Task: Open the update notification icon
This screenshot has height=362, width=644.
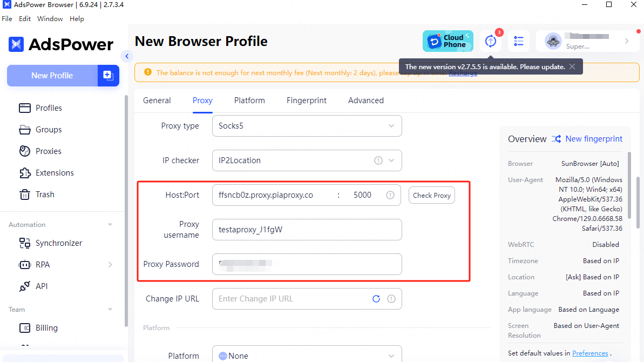Action: 490,41
